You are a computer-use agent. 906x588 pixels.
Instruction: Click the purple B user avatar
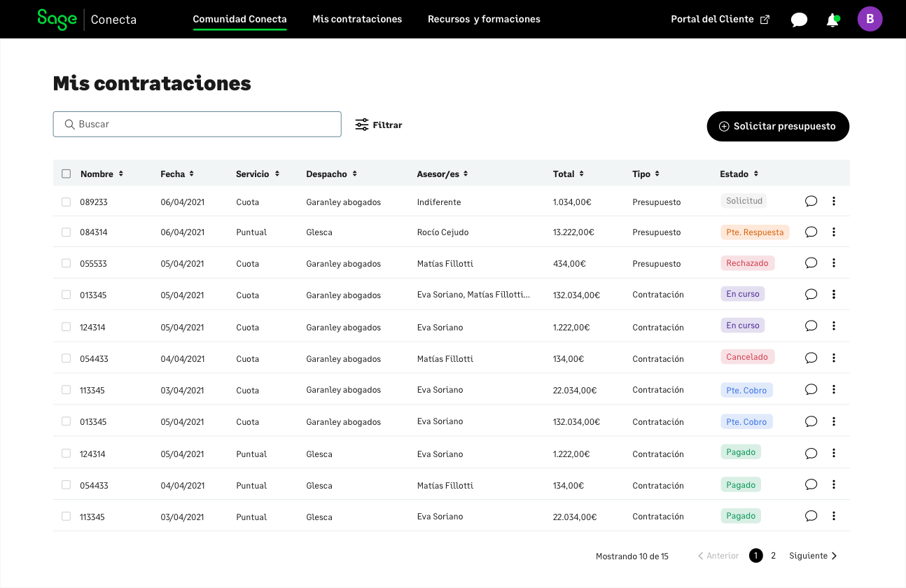pyautogui.click(x=870, y=19)
